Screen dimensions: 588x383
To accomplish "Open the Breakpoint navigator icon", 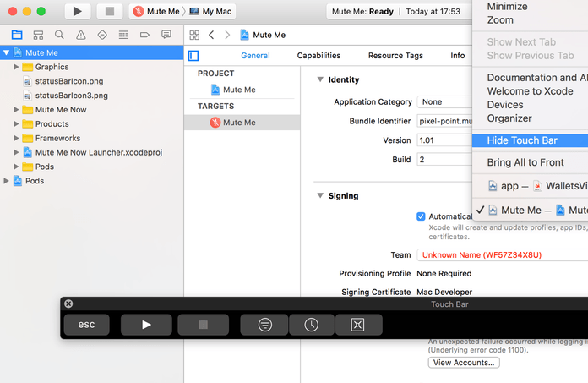I will pyautogui.click(x=144, y=35).
